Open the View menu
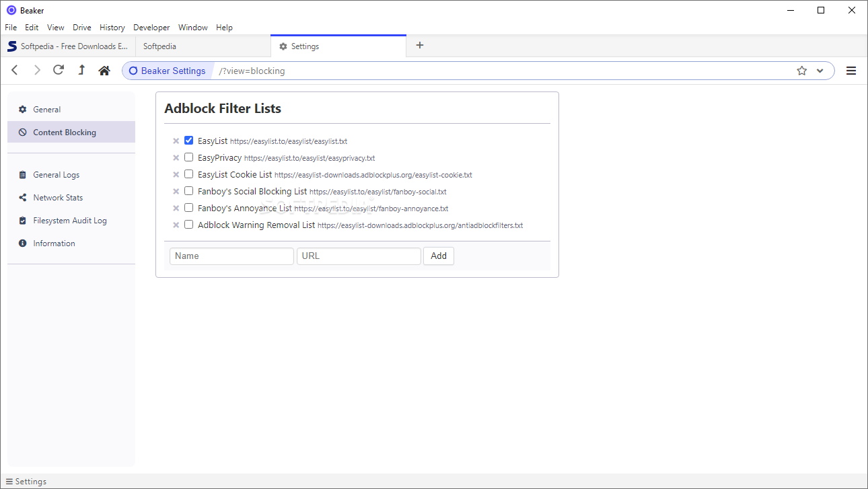This screenshot has height=489, width=868. [x=56, y=28]
